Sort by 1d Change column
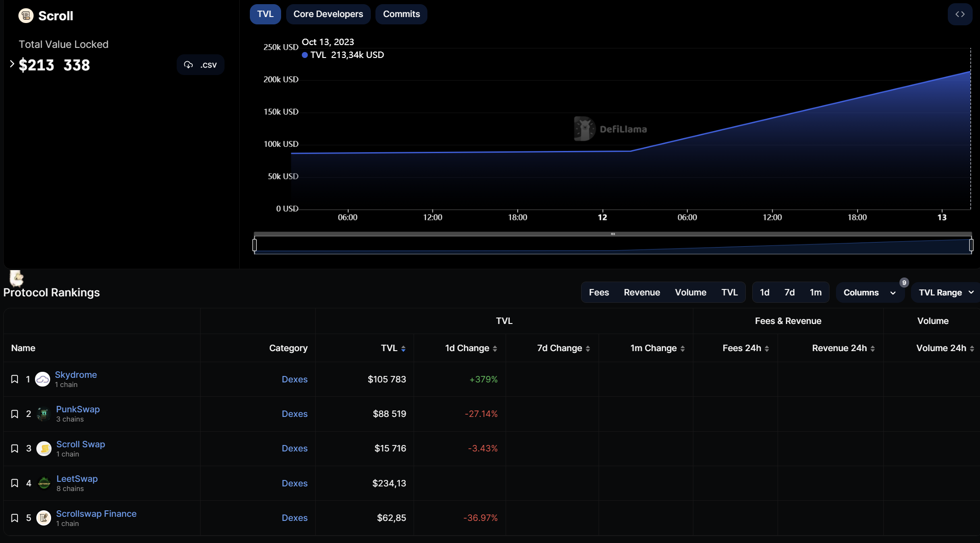This screenshot has height=543, width=980. (x=495, y=349)
